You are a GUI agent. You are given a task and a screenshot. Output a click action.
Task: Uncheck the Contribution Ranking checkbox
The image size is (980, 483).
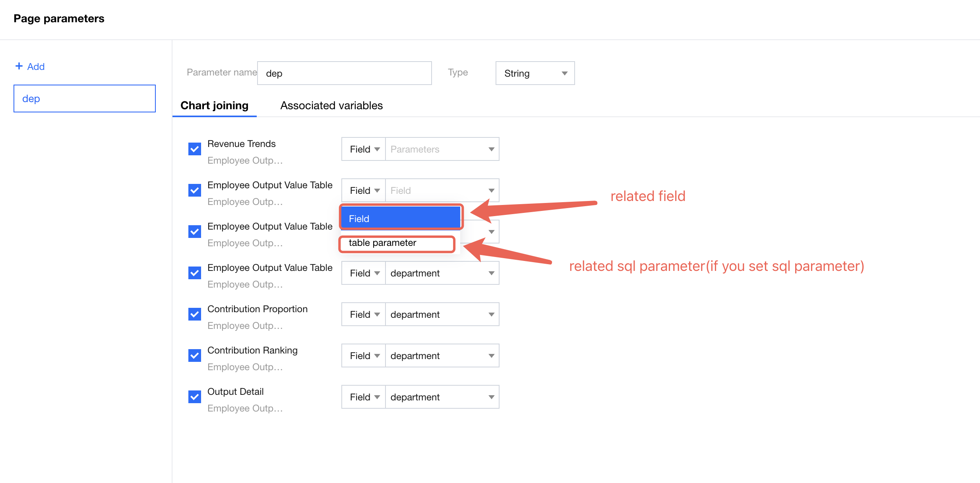click(195, 355)
